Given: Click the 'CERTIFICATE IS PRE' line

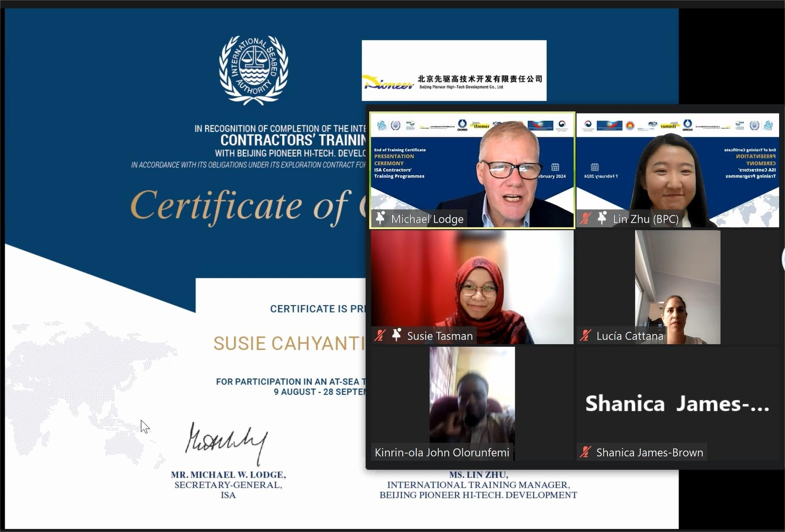Looking at the screenshot, I should pos(318,309).
